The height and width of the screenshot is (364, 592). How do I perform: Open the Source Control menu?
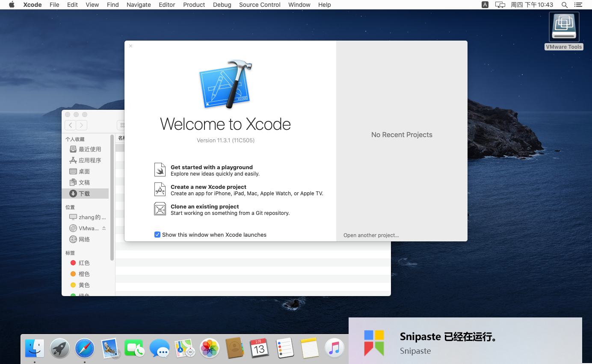260,5
